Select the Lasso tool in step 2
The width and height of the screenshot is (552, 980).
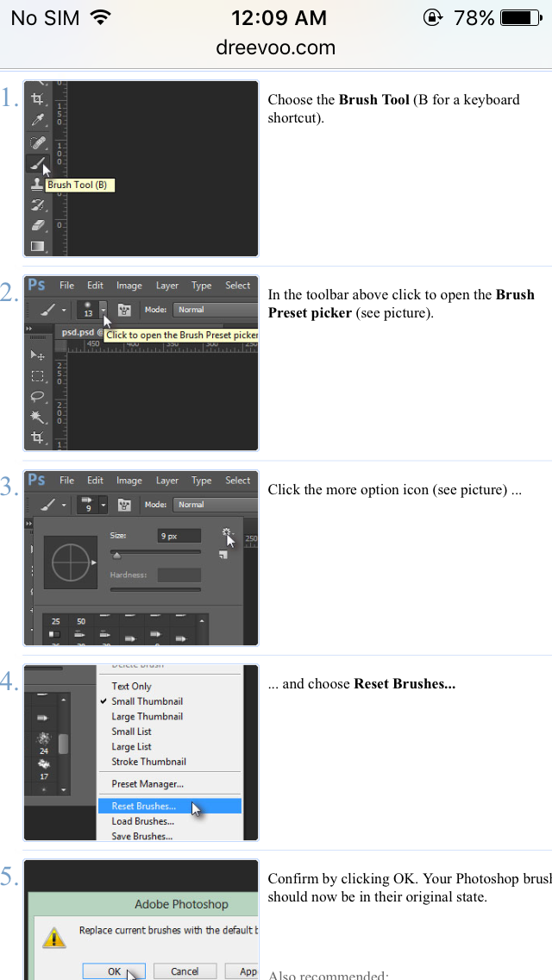37,396
